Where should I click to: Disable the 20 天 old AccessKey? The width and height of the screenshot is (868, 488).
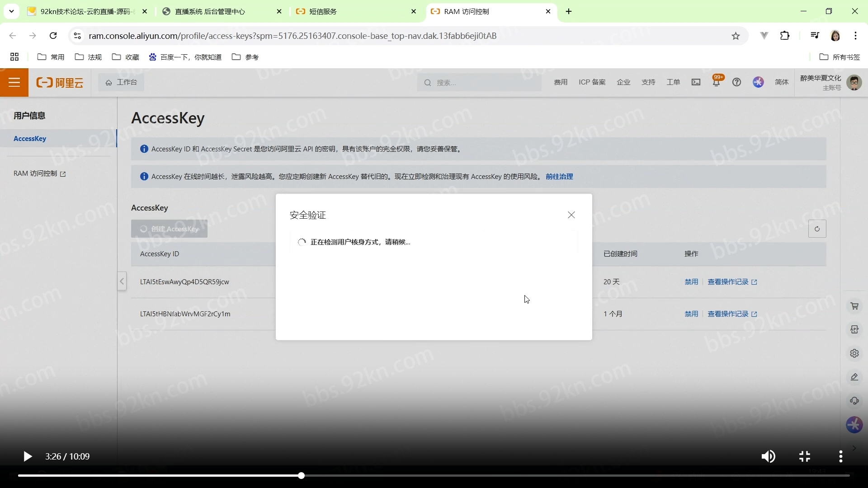click(691, 282)
